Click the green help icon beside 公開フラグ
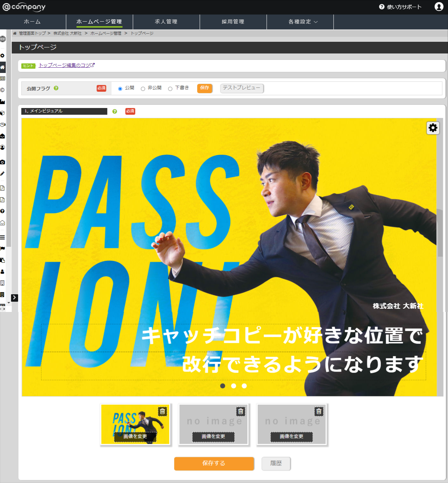 click(56, 88)
